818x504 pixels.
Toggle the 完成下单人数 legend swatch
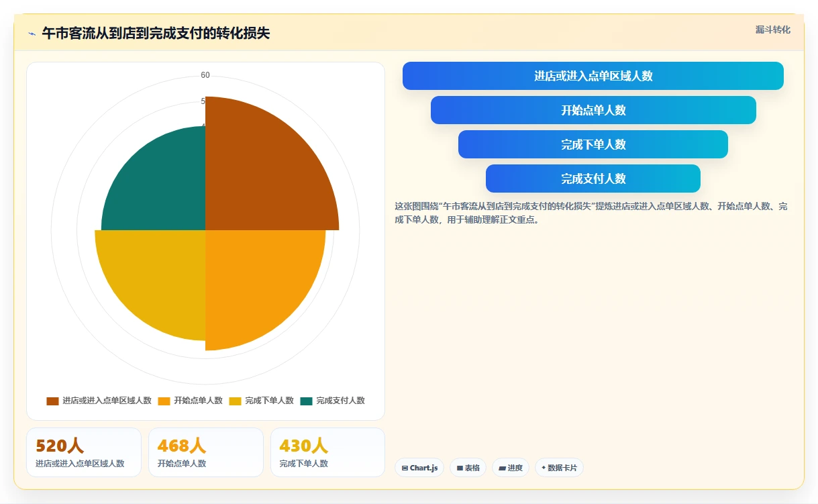point(235,401)
